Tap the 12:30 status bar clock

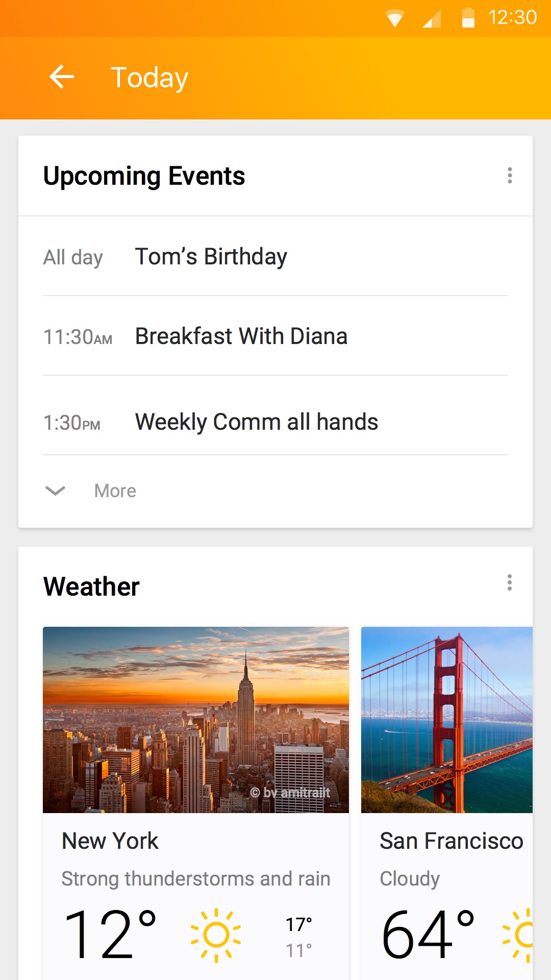[512, 18]
